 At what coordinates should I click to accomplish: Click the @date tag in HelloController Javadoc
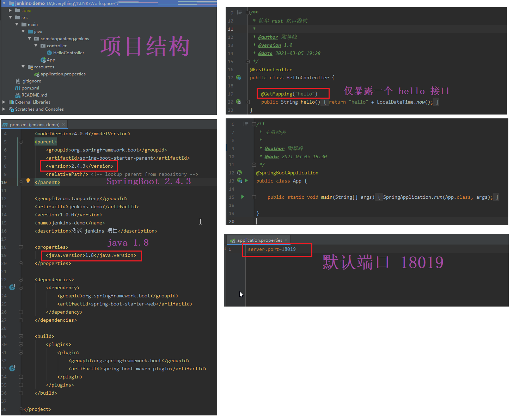[265, 53]
